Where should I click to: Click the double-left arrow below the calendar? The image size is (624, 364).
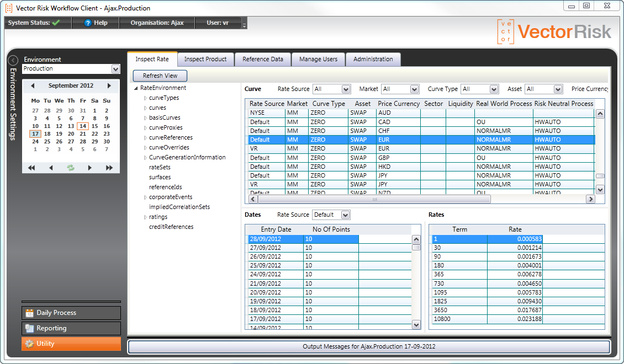tap(31, 168)
